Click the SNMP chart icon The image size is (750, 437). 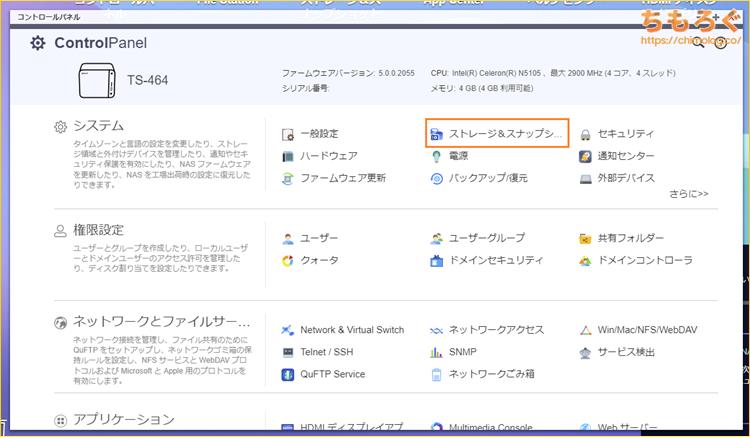pos(436,352)
